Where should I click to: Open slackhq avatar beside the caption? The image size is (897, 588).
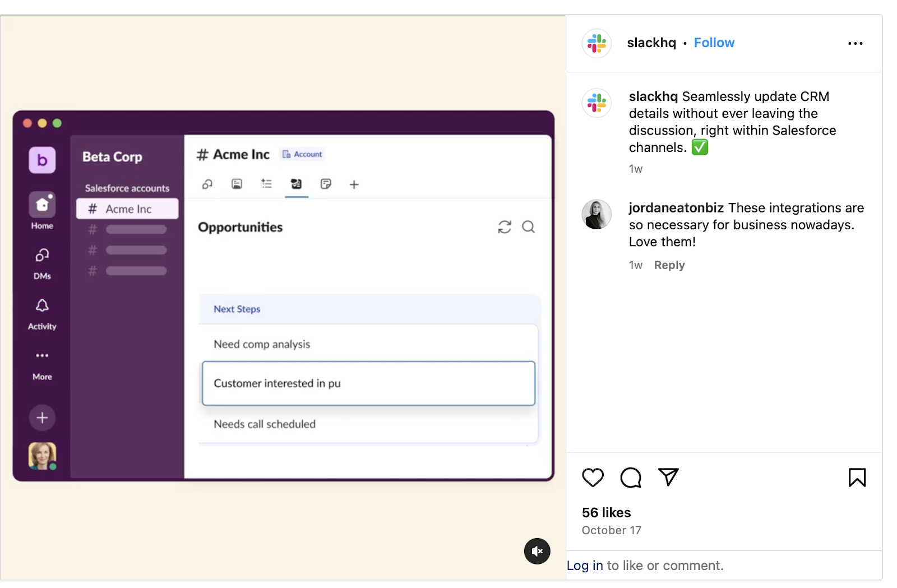[597, 103]
